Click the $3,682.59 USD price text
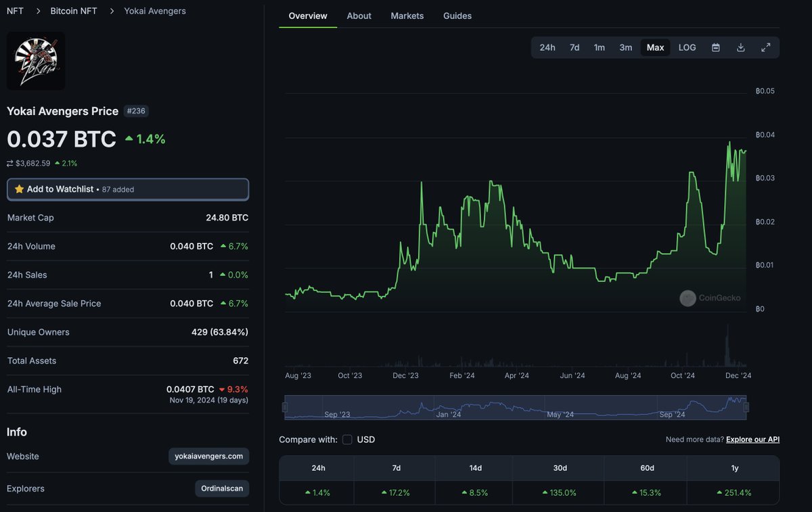Image resolution: width=812 pixels, height=512 pixels. (33, 163)
